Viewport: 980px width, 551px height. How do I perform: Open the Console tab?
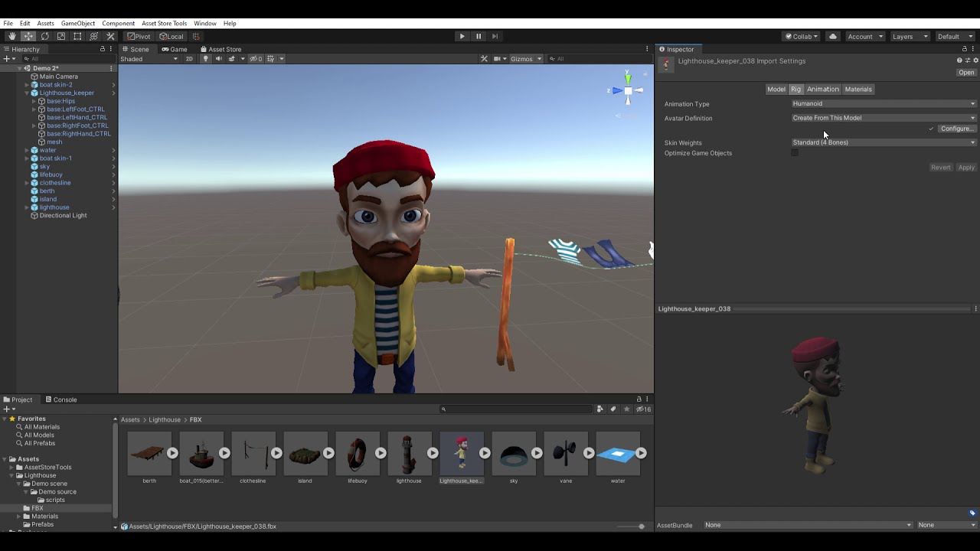click(x=60, y=399)
